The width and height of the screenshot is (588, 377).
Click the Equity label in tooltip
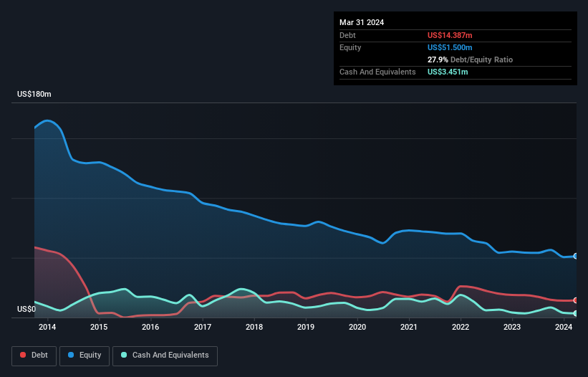click(350, 47)
